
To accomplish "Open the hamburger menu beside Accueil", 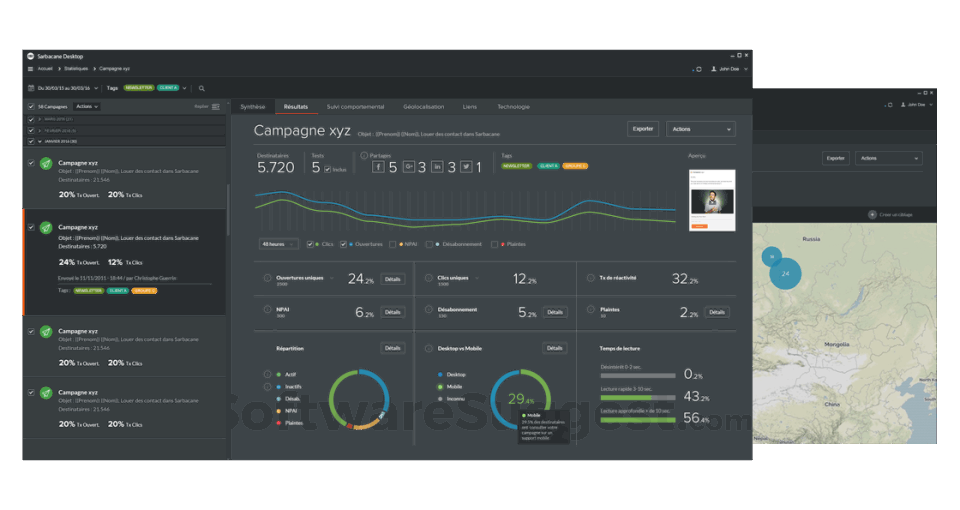I will pos(31,69).
